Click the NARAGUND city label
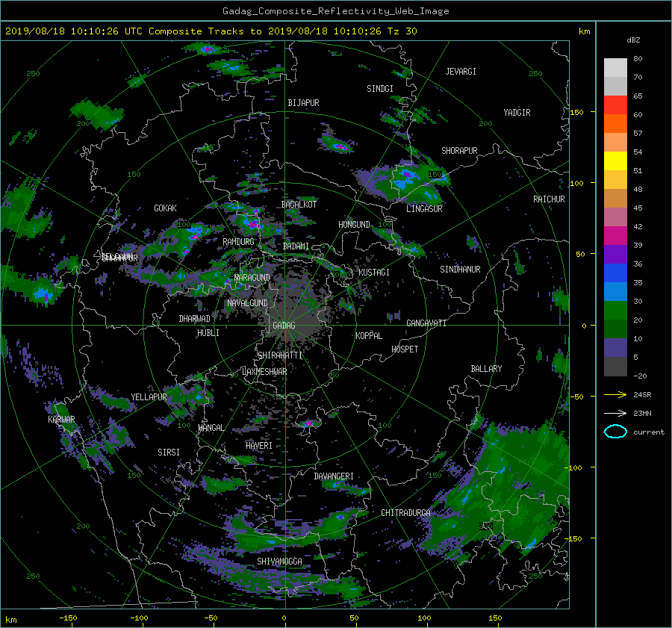 [252, 278]
